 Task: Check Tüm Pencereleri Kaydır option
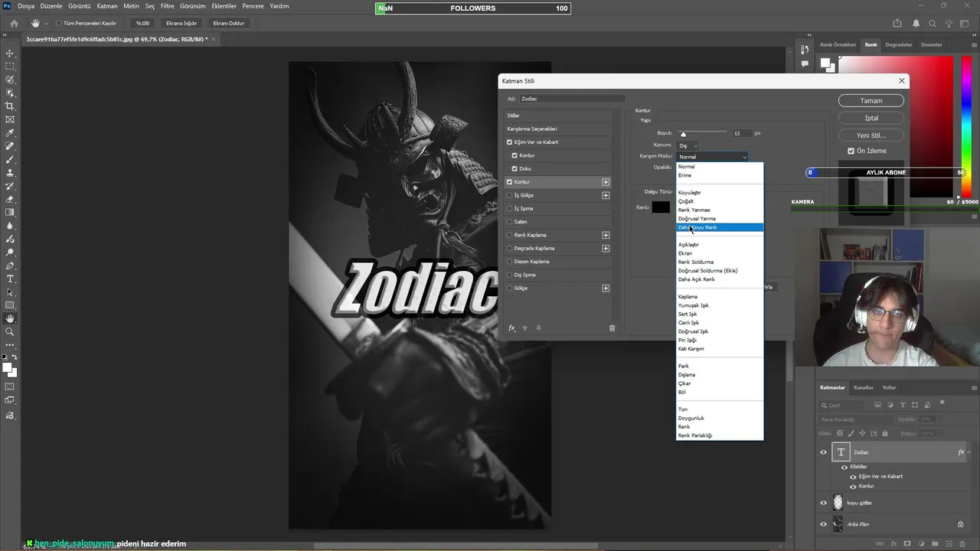(59, 23)
